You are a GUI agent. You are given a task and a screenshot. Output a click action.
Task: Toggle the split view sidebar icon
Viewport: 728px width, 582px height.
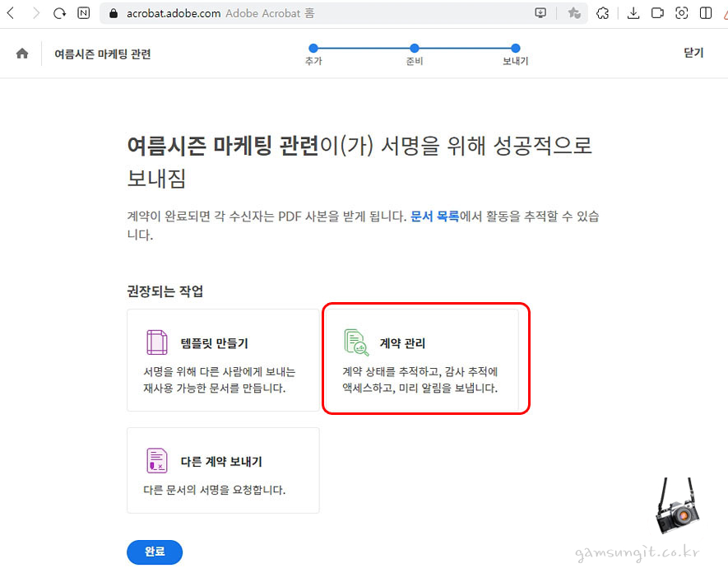coord(706,13)
